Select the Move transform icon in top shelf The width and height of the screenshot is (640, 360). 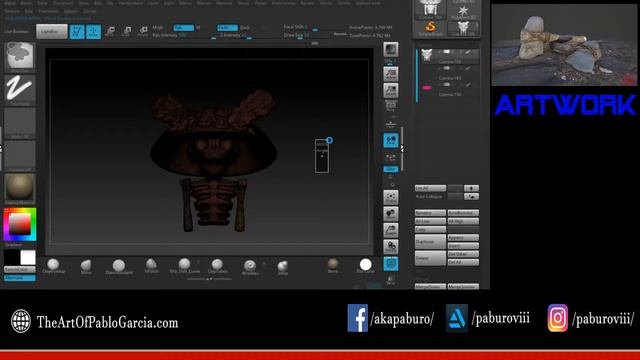click(110, 31)
